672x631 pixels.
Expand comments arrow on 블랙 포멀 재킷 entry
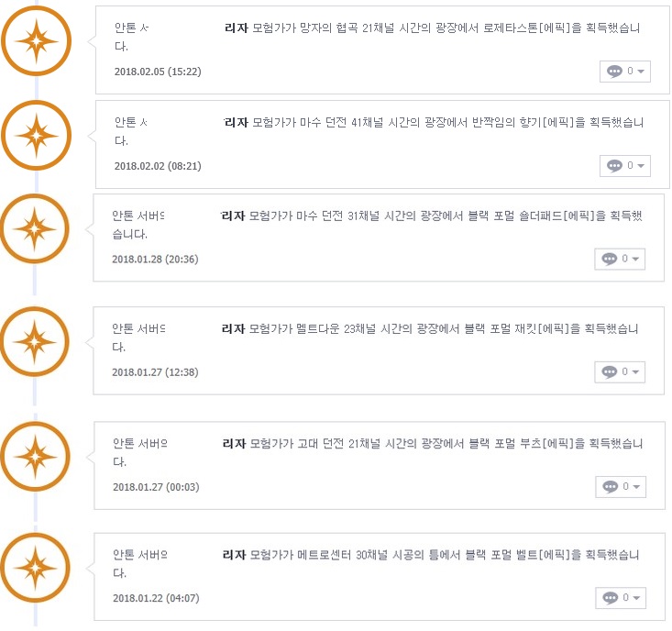pyautogui.click(x=635, y=371)
